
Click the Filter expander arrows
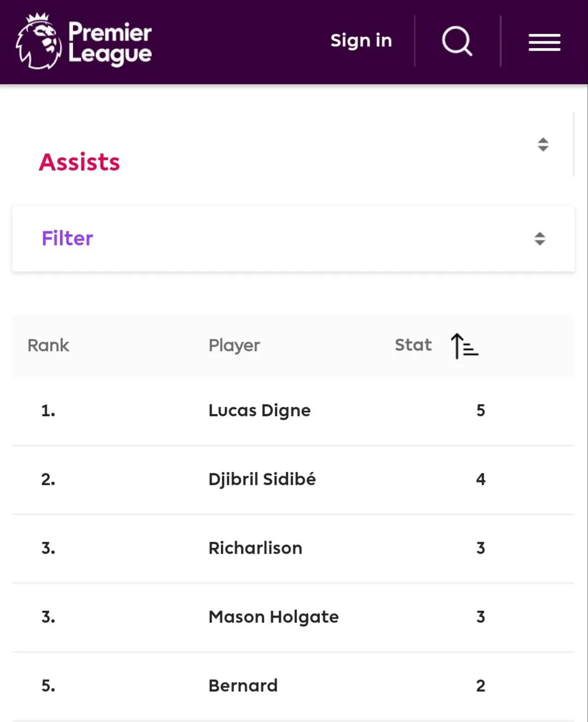[x=539, y=239]
